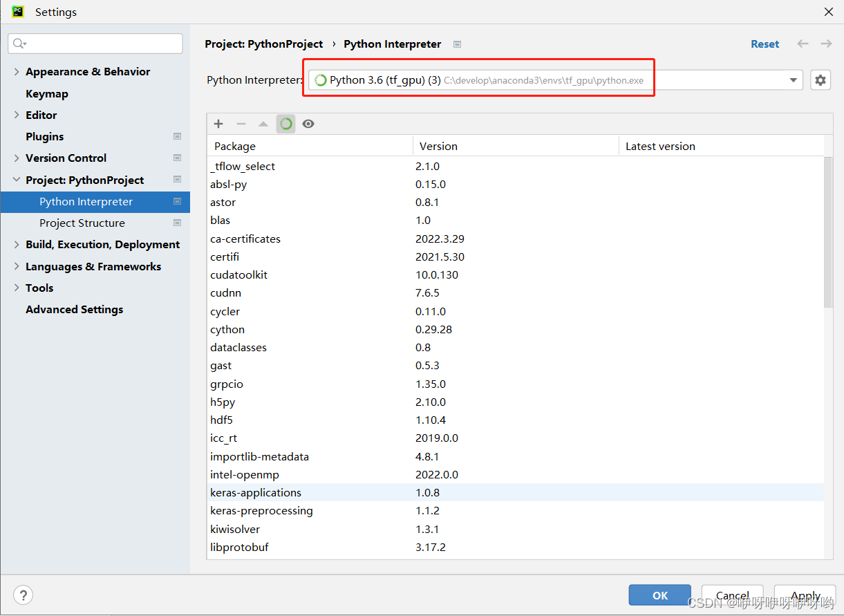Click the Cancel button

(733, 595)
